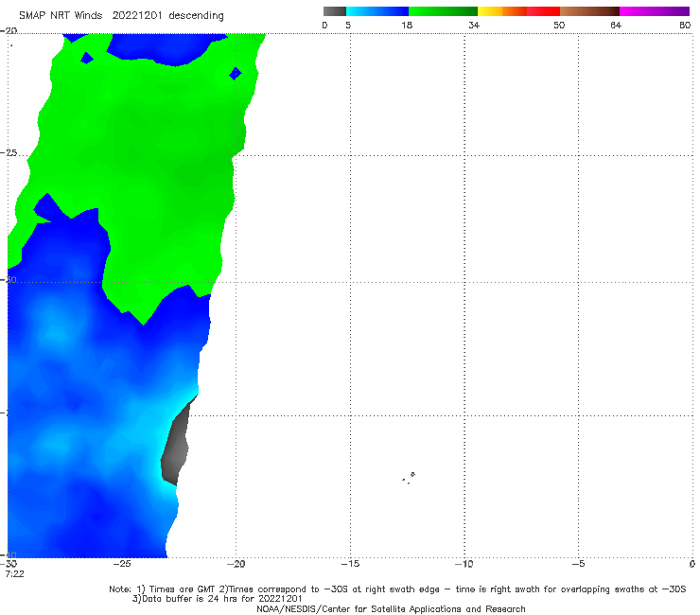The width and height of the screenshot is (700, 615).
Task: Click the "7:22" swath time label
Action: point(15,573)
